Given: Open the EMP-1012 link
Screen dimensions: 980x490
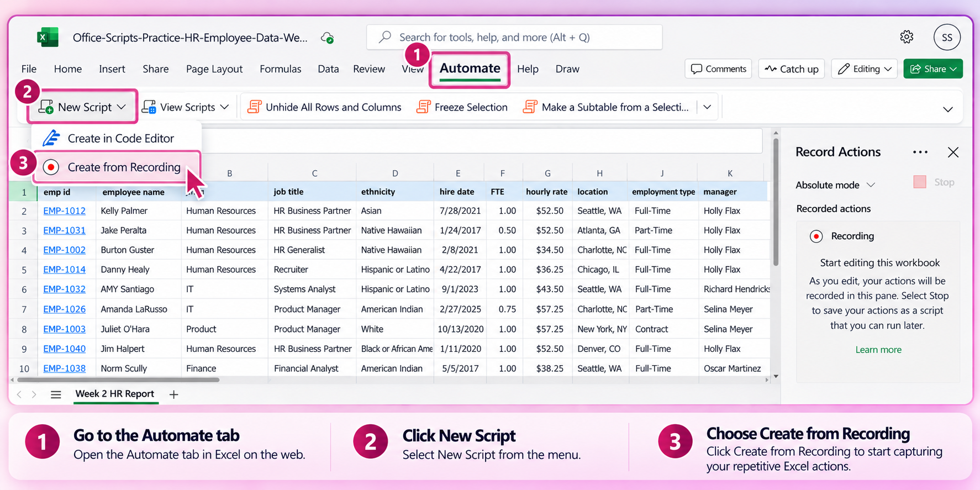Looking at the screenshot, I should coord(65,210).
